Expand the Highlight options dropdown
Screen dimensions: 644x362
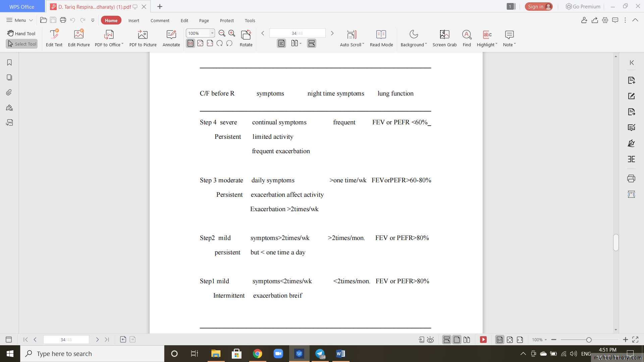click(x=496, y=44)
